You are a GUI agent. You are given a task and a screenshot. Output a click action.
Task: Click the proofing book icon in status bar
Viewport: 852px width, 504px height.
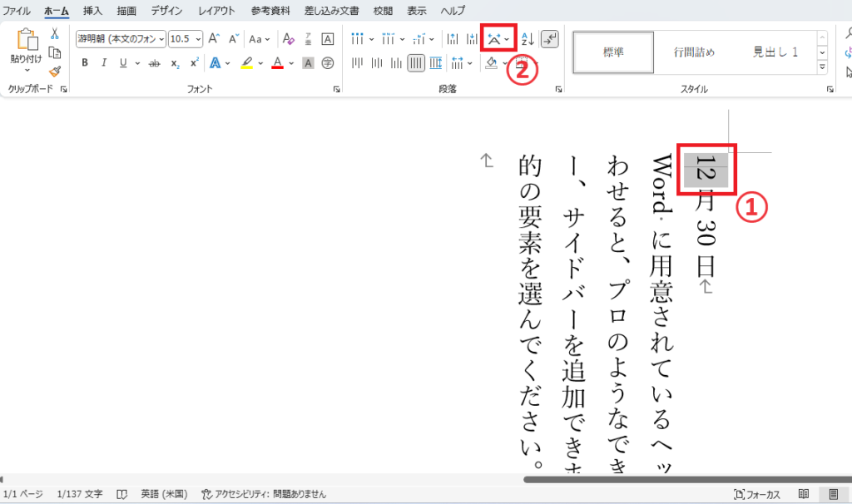click(121, 494)
